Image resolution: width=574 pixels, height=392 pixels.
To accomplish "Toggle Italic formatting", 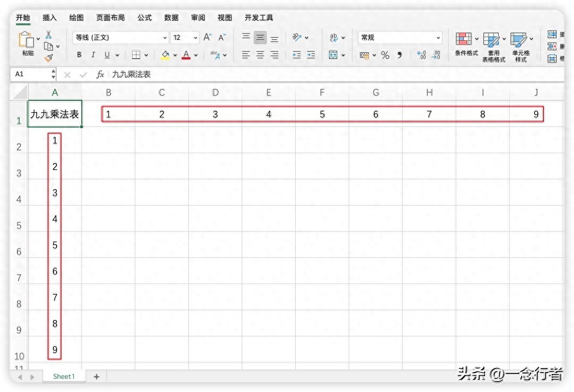I will (93, 55).
